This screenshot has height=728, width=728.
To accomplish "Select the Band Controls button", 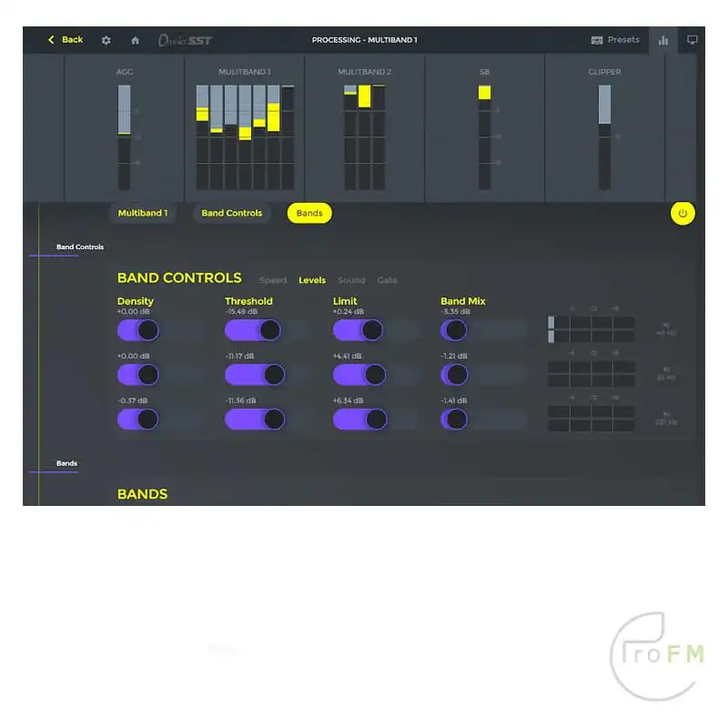I will pyautogui.click(x=230, y=213).
